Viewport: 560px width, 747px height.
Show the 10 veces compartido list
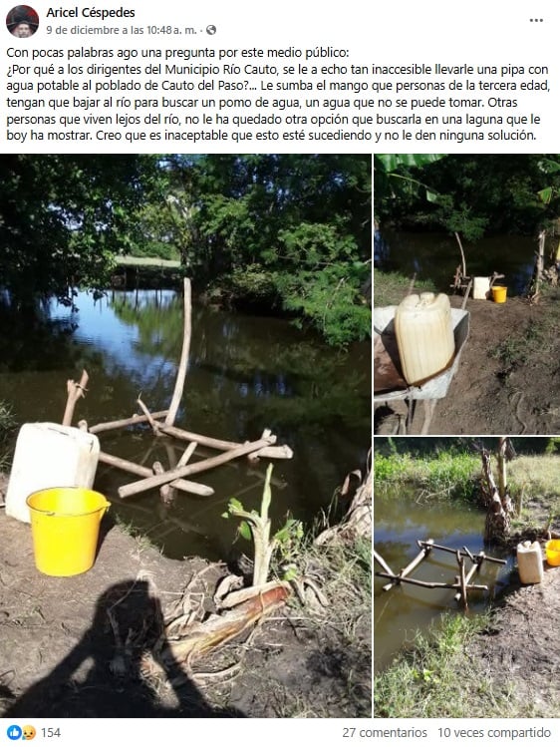pyautogui.click(x=494, y=732)
